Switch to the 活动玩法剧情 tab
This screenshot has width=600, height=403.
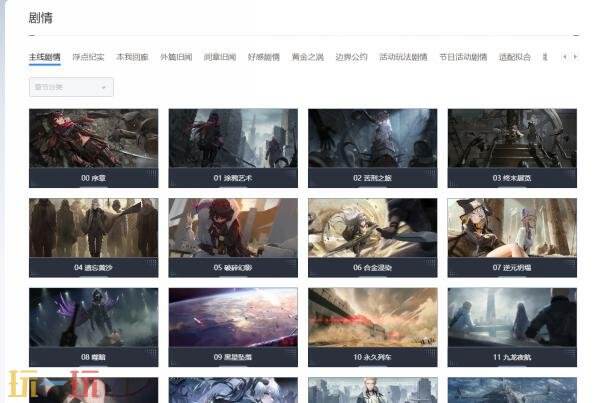[x=403, y=57]
